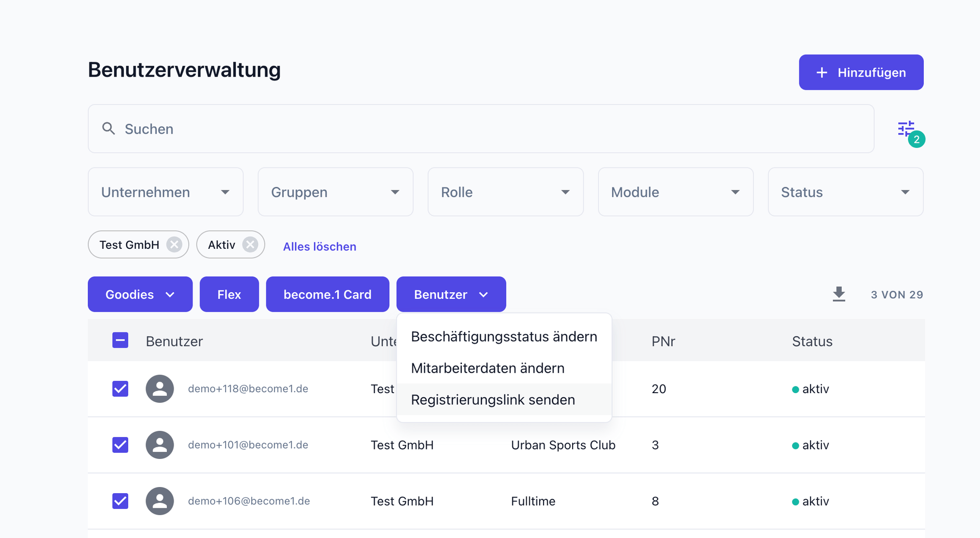Download the user list export
The width and height of the screenshot is (980, 538).
[839, 294]
